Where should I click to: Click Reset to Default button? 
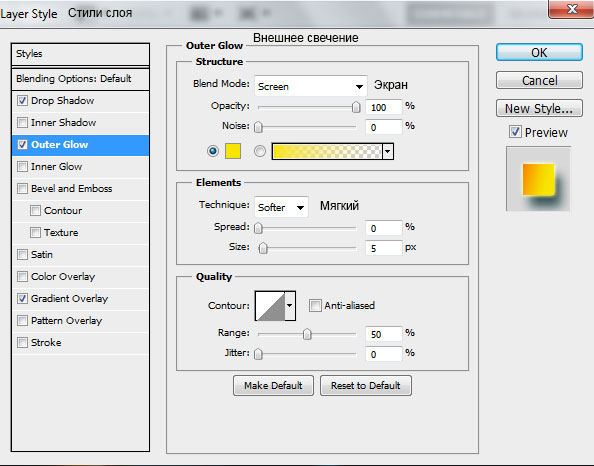coord(366,386)
